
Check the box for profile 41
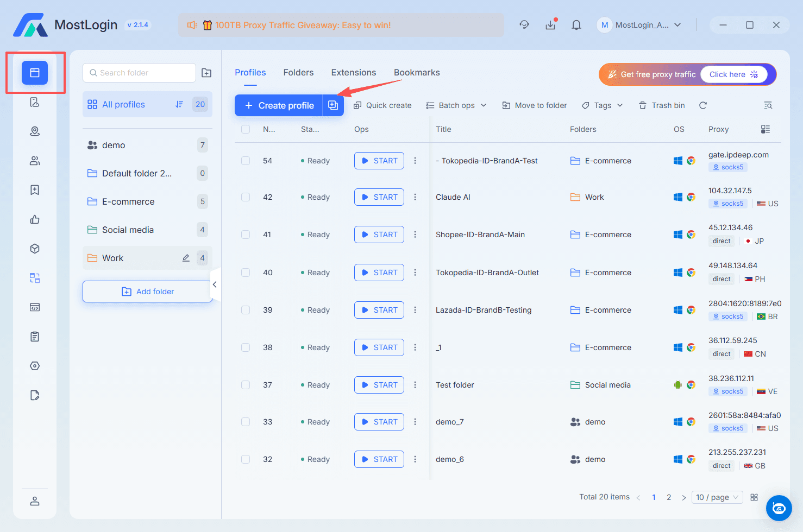tap(246, 235)
